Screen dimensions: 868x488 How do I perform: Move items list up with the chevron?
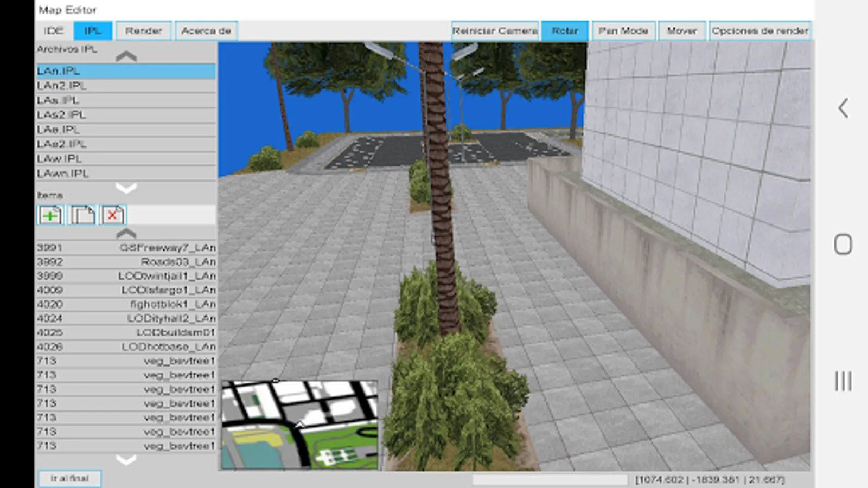126,234
